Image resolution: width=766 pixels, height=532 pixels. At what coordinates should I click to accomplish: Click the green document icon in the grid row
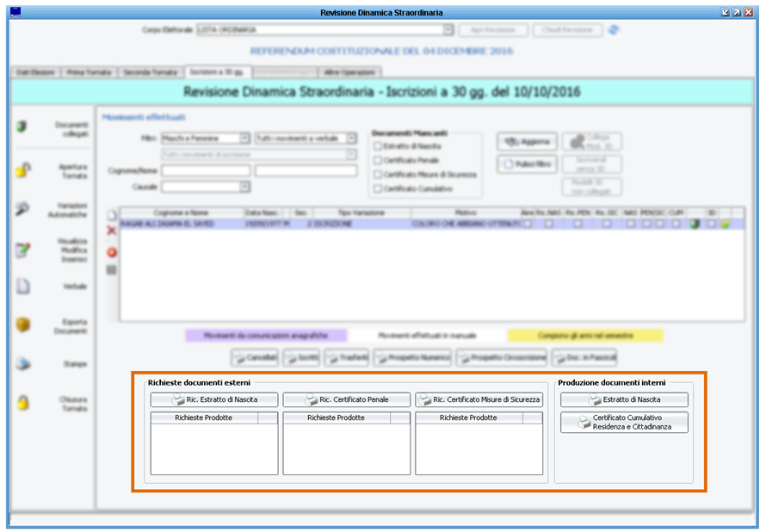[695, 224]
